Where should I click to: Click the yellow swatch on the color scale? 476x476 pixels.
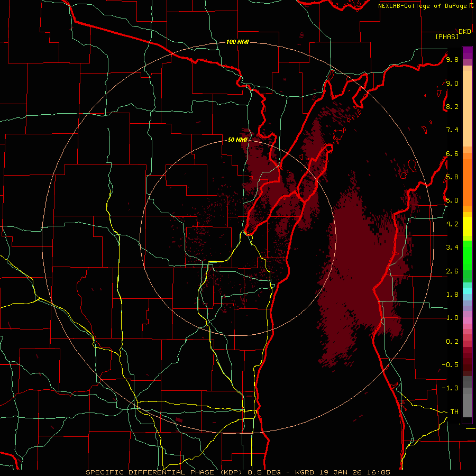click(467, 226)
